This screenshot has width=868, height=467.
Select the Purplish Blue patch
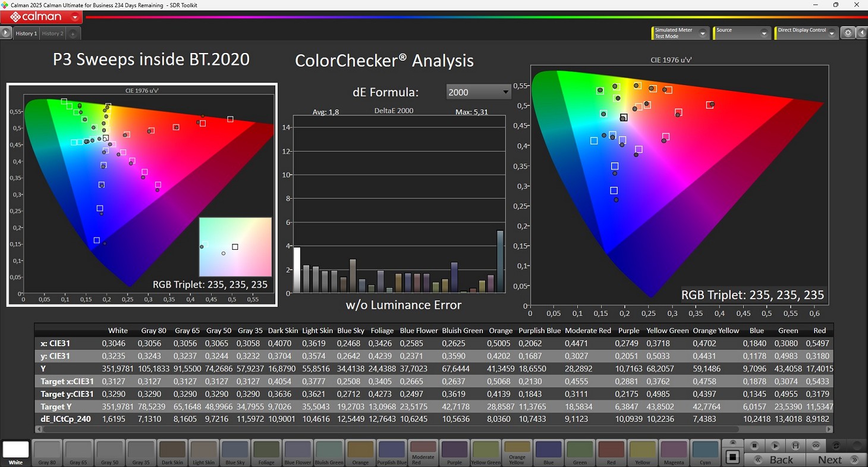[392, 453]
